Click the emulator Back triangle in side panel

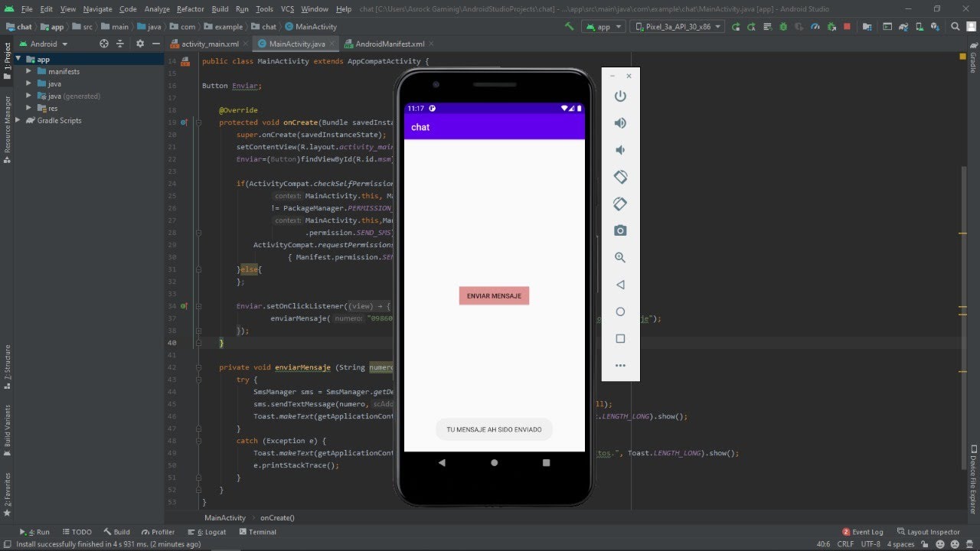[x=620, y=285]
